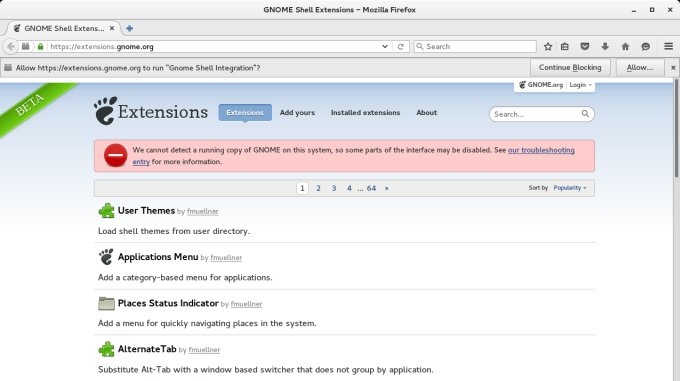Screen dimensions: 680x381
Task: Click the red error stop icon
Action: (115, 155)
